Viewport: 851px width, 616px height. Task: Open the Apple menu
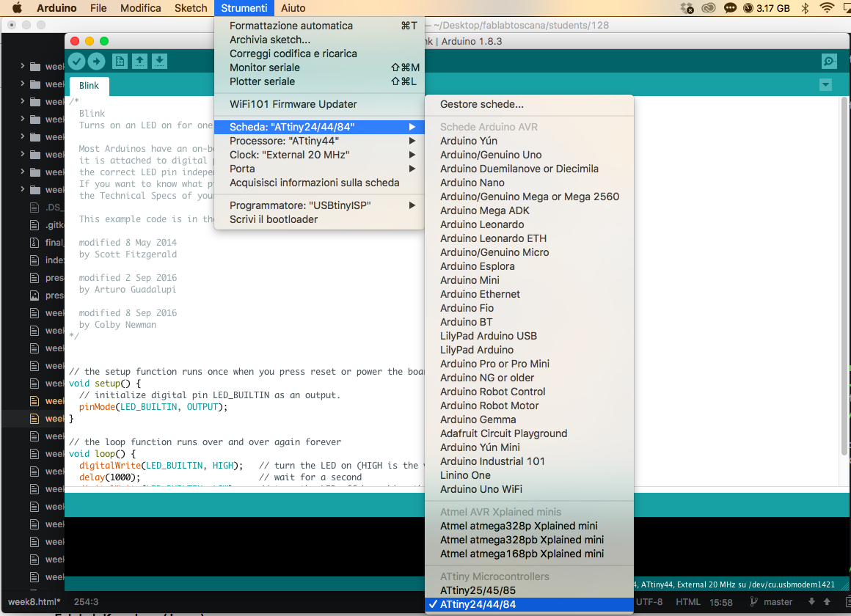tap(17, 7)
